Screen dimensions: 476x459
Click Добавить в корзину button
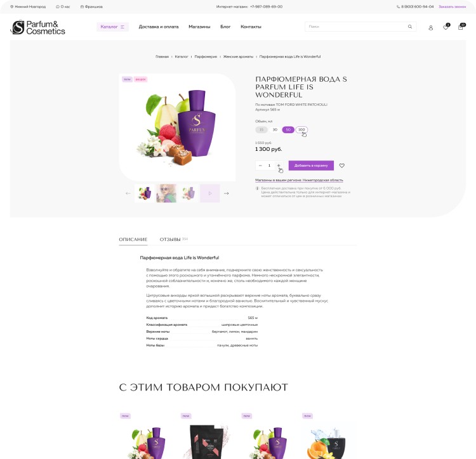[311, 165]
